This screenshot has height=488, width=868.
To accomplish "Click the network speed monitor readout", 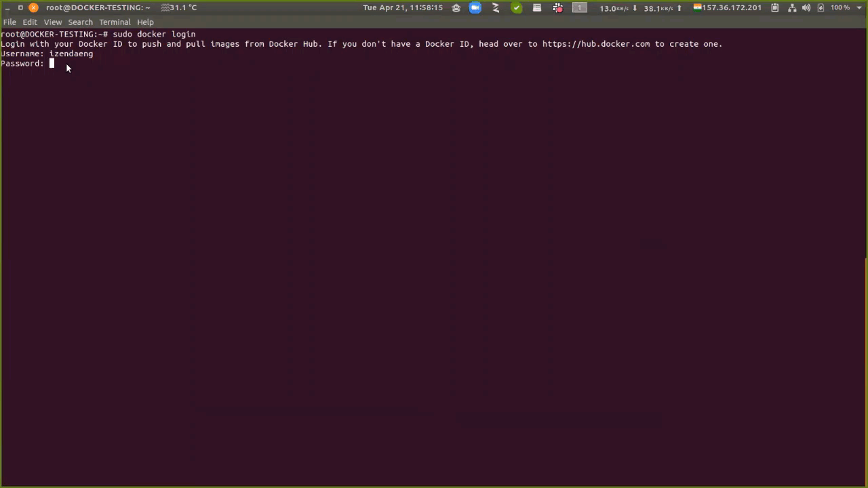I will coord(639,8).
